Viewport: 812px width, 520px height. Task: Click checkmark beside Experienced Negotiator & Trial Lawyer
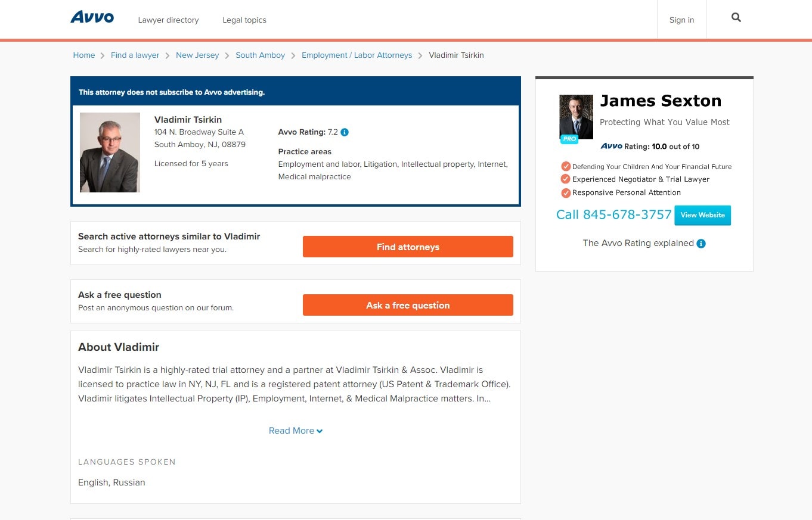tap(566, 179)
